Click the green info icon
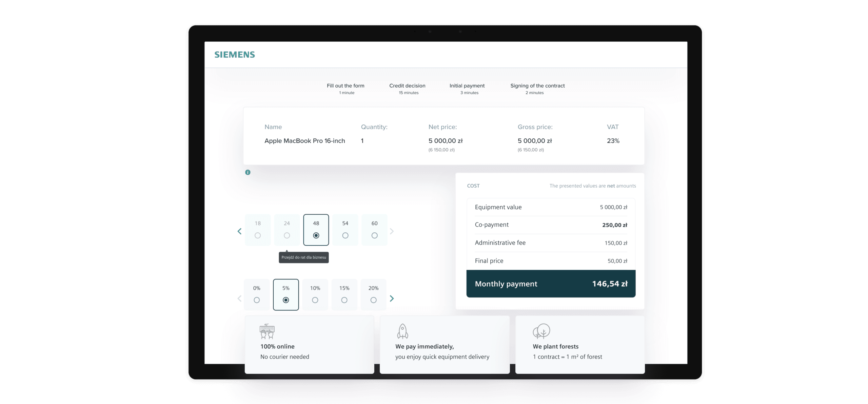868x404 pixels. click(248, 172)
